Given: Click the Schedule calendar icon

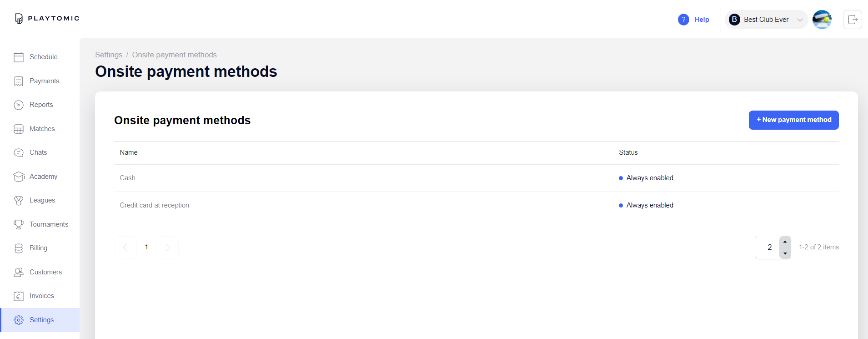Looking at the screenshot, I should click(19, 57).
